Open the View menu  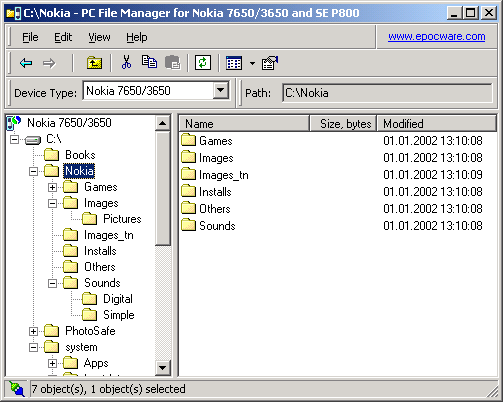pyautogui.click(x=99, y=37)
